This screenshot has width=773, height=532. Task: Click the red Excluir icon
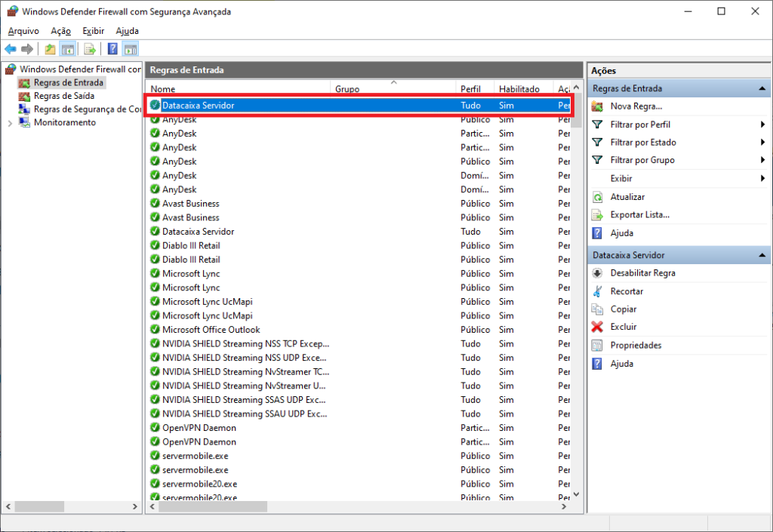[x=597, y=326]
